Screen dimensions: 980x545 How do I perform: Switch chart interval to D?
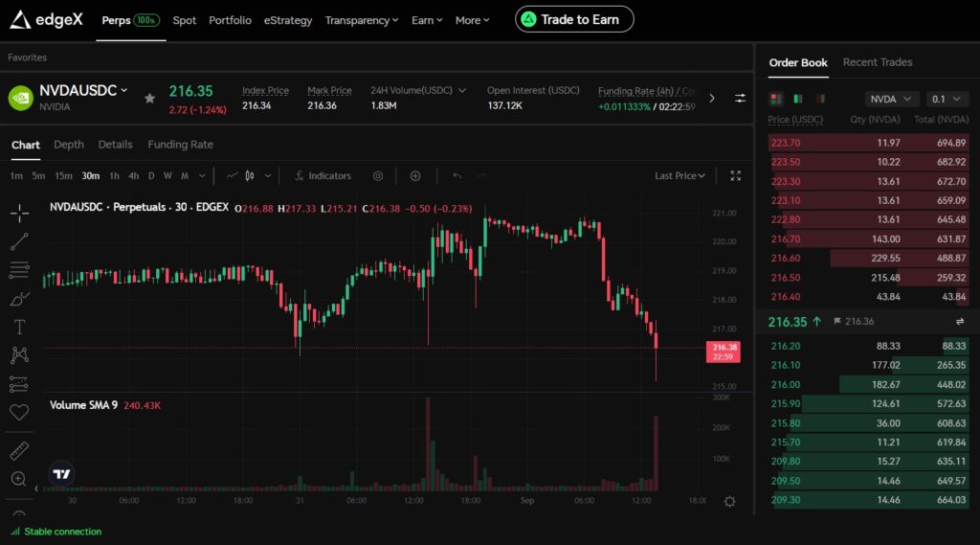point(151,176)
